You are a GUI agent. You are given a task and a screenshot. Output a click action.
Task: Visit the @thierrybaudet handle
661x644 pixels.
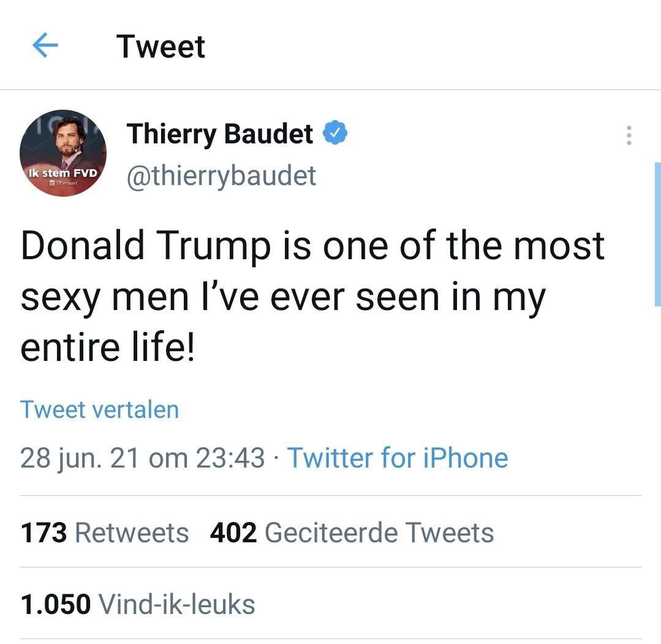[x=221, y=176]
